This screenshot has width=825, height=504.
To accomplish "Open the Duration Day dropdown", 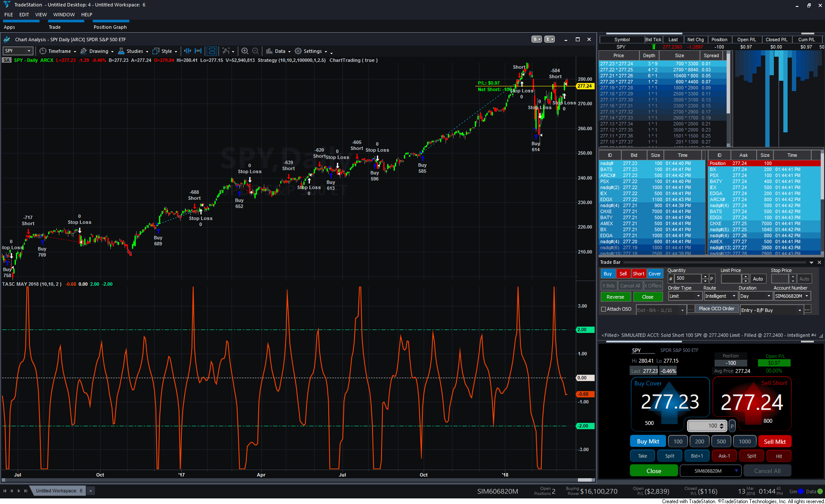I will (x=755, y=296).
